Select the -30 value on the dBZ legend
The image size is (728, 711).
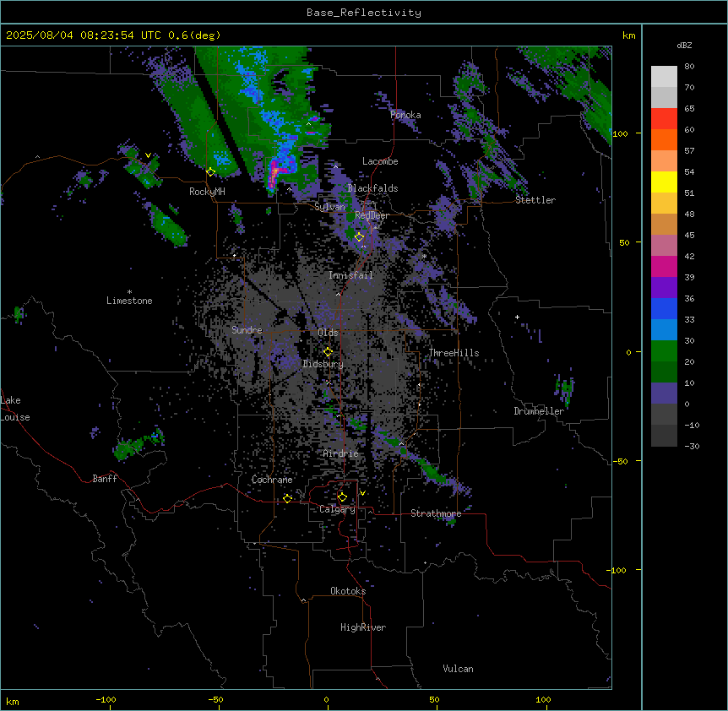pos(692,447)
